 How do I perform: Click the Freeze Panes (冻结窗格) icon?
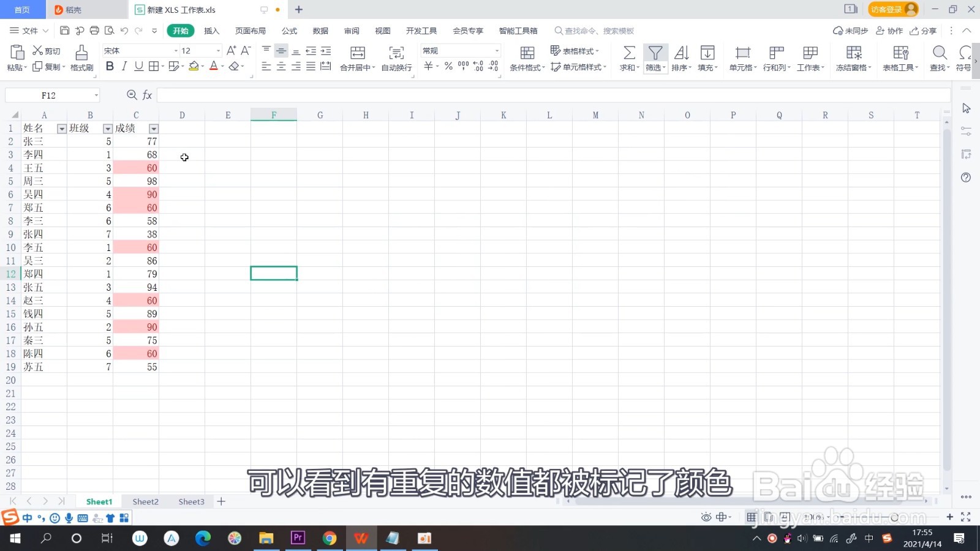pos(854,53)
